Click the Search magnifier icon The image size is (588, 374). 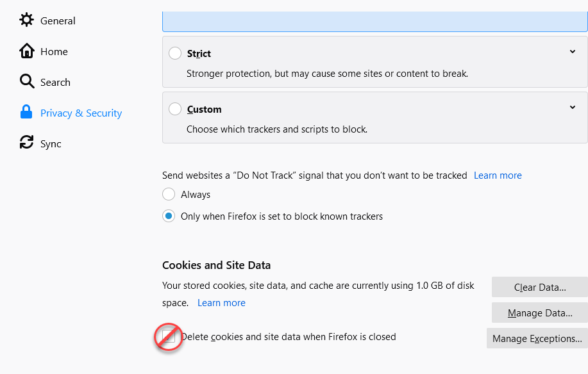(26, 82)
